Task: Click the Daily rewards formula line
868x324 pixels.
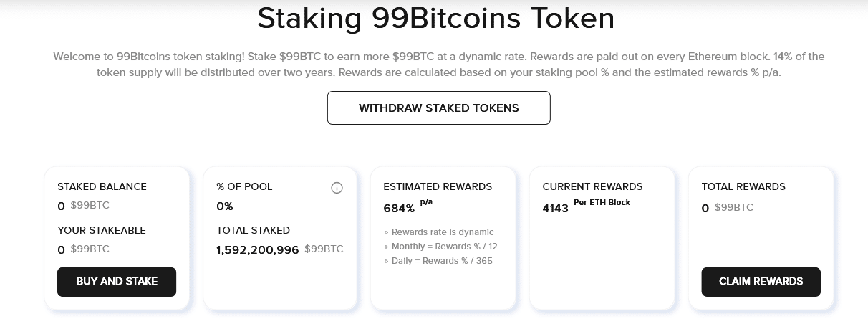Action: coord(438,261)
